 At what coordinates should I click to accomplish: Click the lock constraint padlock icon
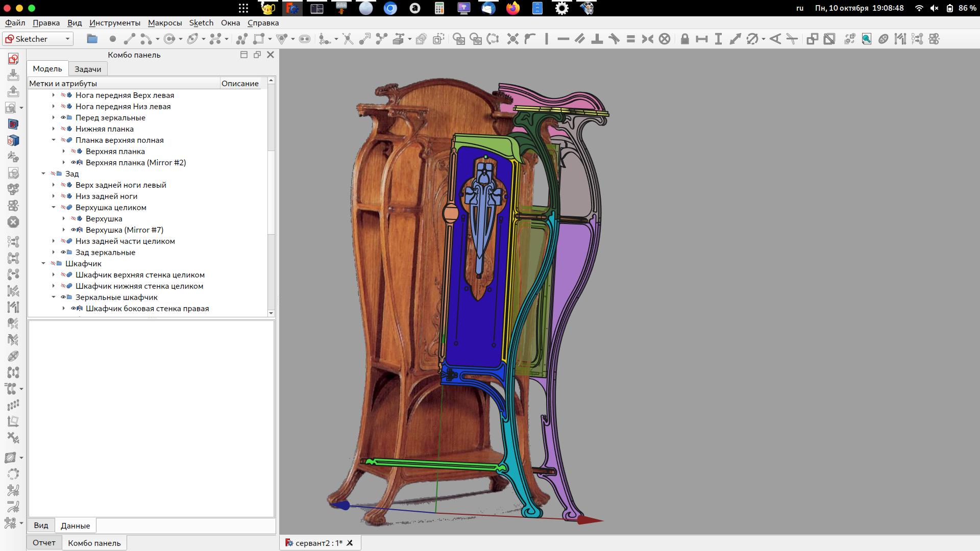pos(684,39)
